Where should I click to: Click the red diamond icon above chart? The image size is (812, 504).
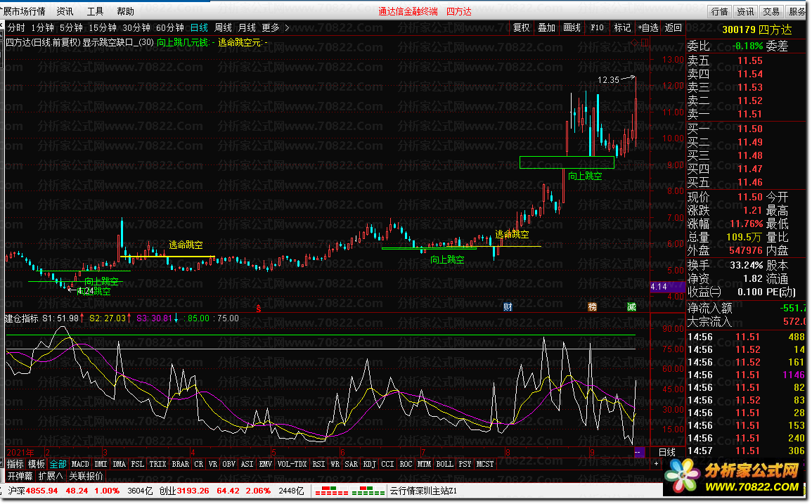(x=634, y=42)
